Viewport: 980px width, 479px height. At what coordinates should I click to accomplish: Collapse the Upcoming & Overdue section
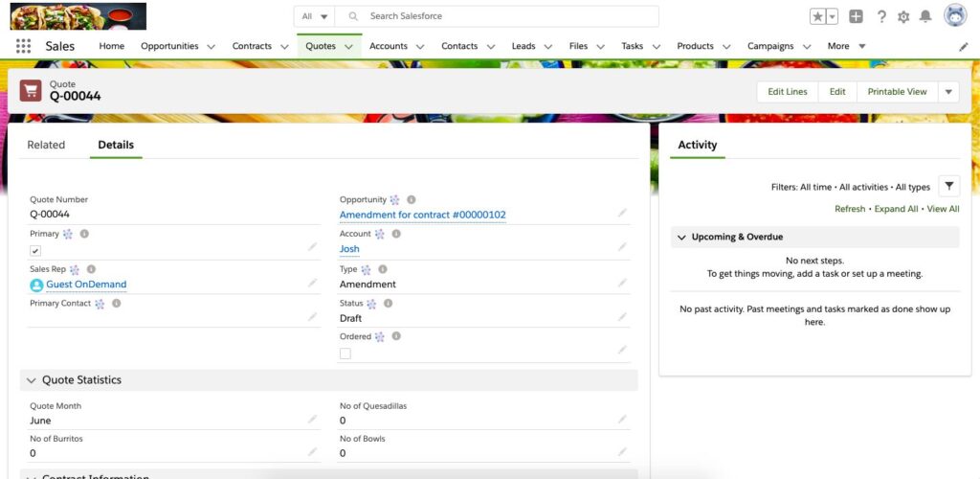[x=681, y=237]
